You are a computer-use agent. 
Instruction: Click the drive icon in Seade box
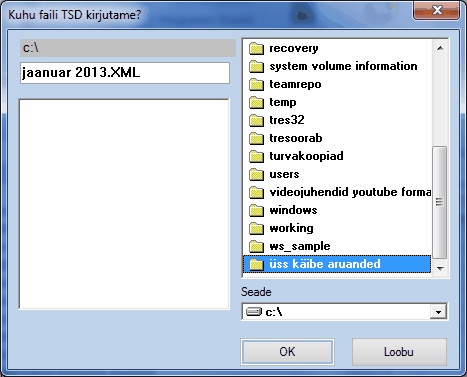254,312
